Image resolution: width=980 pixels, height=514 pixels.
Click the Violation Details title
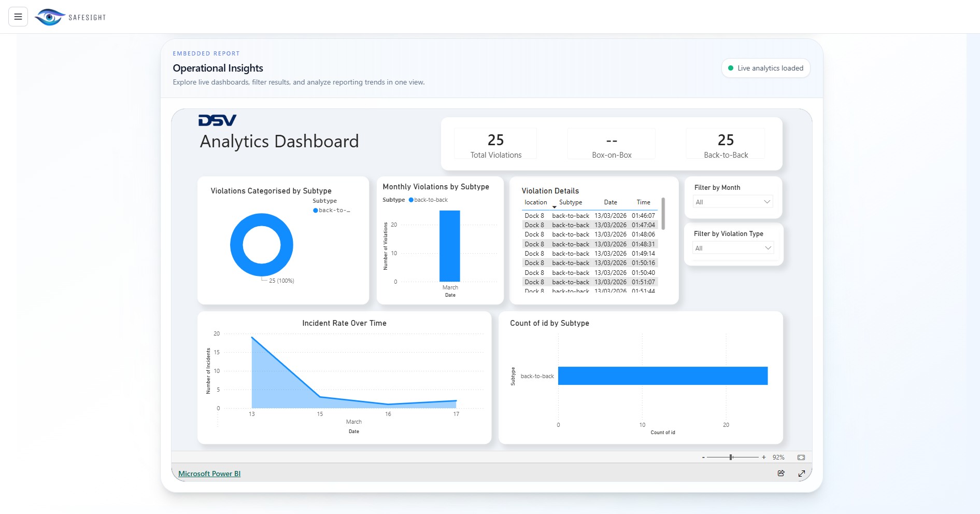pos(550,191)
